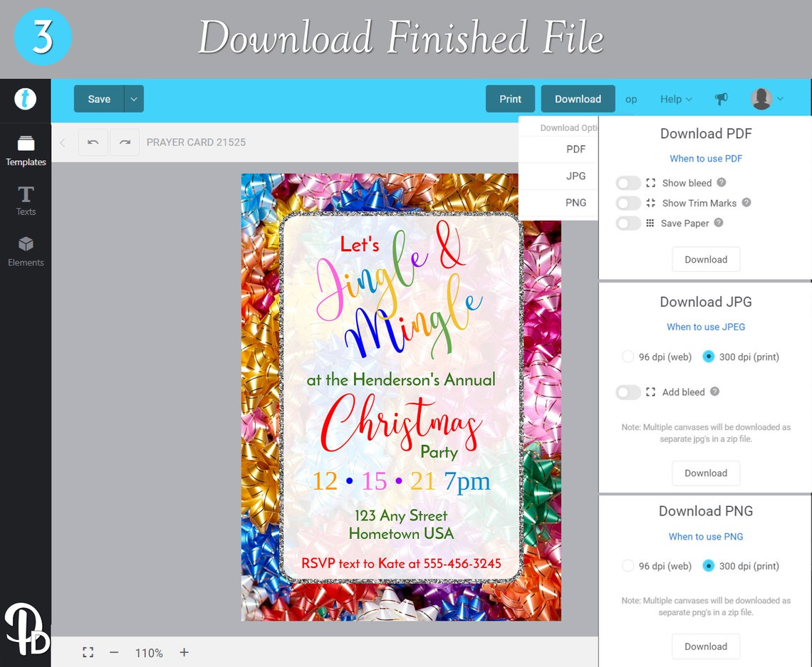The image size is (812, 667).
Task: Select PNG from the Download options menu
Action: click(576, 202)
